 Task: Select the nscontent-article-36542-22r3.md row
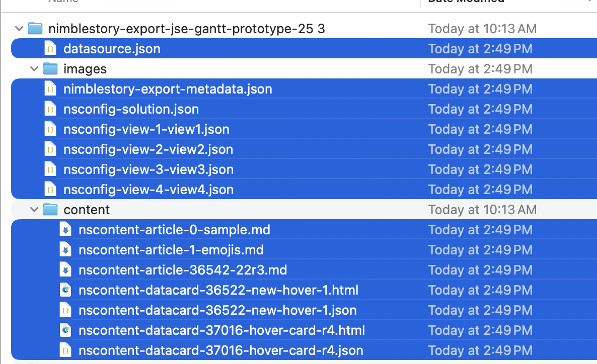click(183, 270)
